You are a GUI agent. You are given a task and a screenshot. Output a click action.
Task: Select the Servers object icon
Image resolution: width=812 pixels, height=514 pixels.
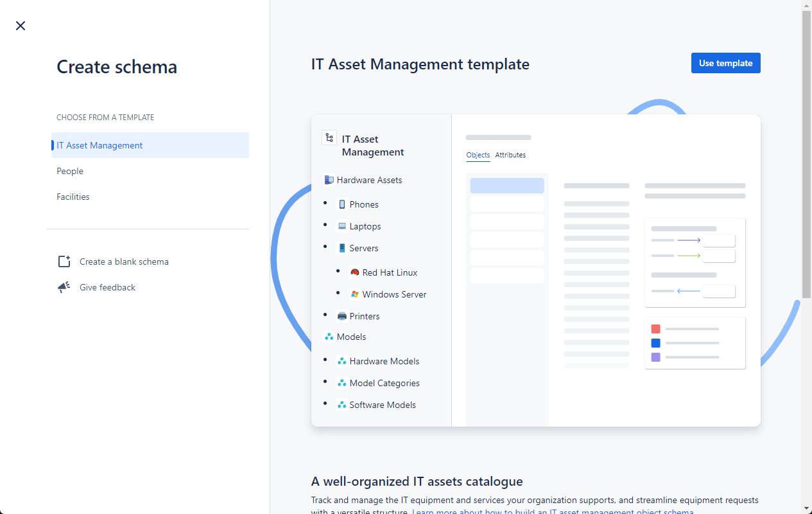click(341, 247)
